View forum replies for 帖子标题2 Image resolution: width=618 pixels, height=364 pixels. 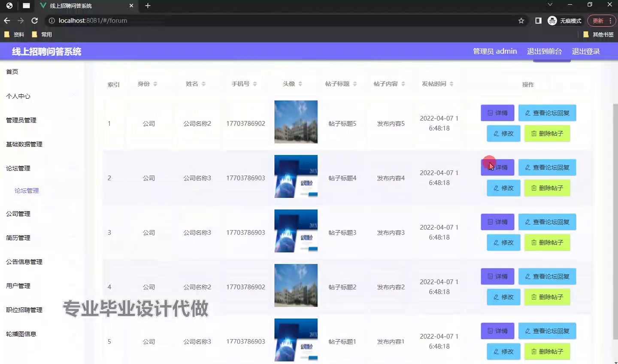(x=547, y=276)
